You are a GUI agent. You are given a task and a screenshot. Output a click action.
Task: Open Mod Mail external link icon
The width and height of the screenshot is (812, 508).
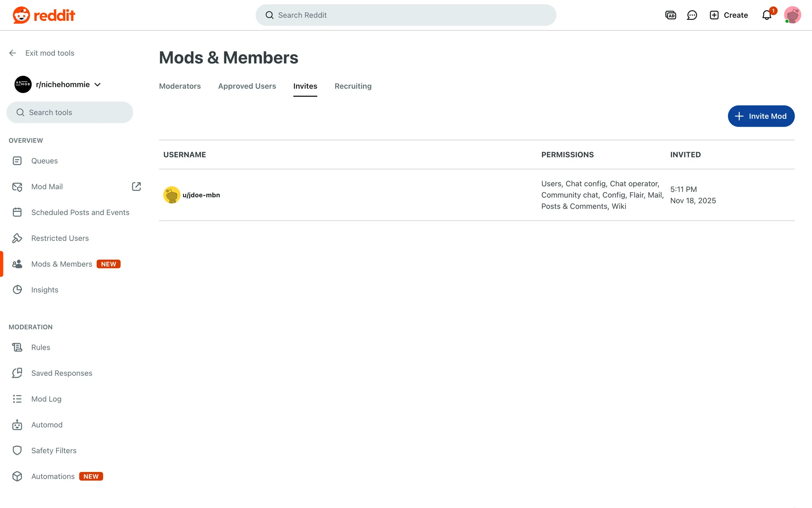coord(136,187)
